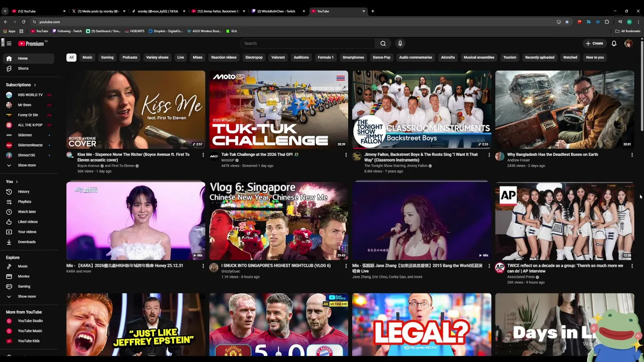644x362 pixels.
Task: Select the Recently uploaded filter chip
Action: pos(540,57)
